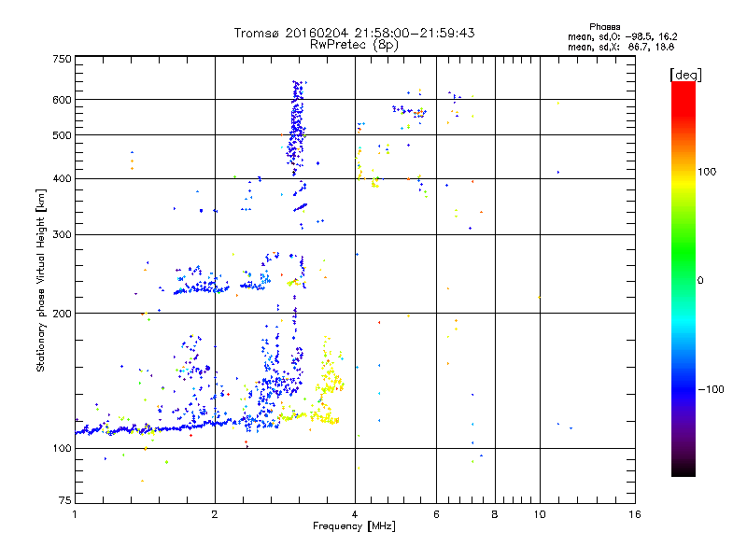The width and height of the screenshot is (747, 560).
Task: Click the colorbar tick label '-100'
Action: (x=711, y=389)
